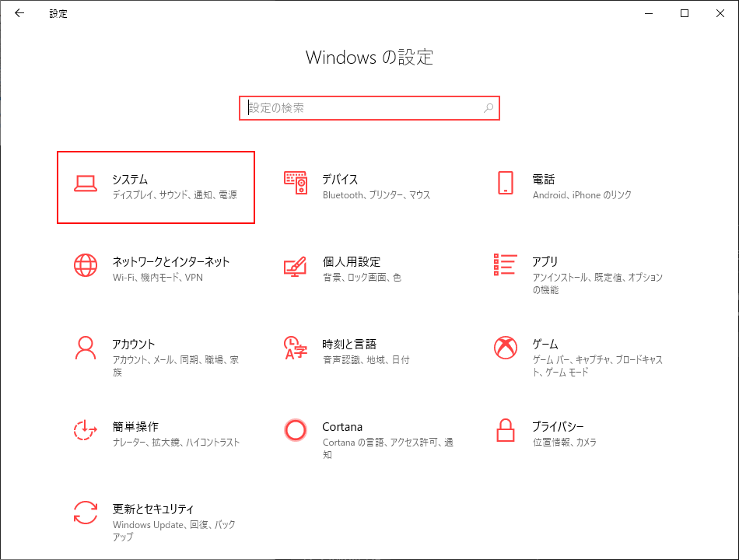Open the 簡単操作 ease of access icon
The width and height of the screenshot is (739, 560).
pyautogui.click(x=86, y=430)
